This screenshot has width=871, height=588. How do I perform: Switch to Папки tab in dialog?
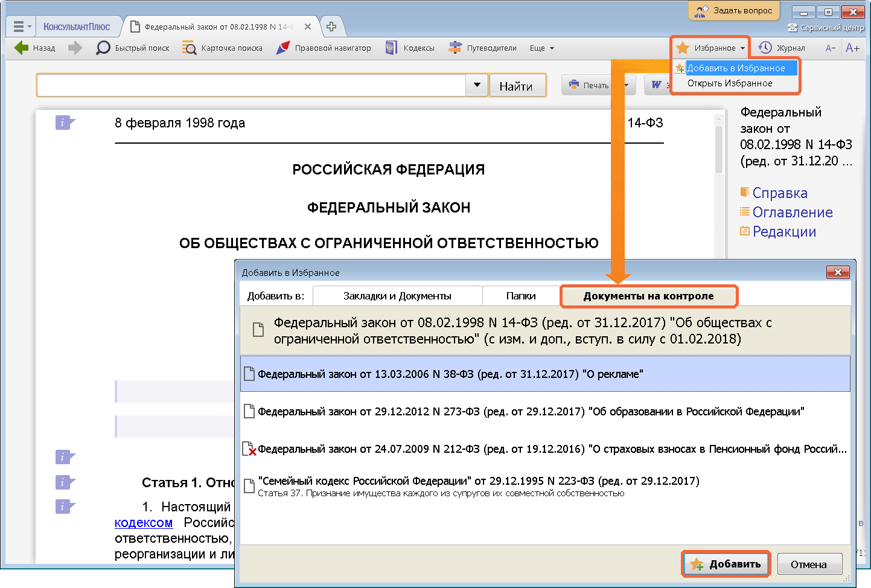click(521, 296)
